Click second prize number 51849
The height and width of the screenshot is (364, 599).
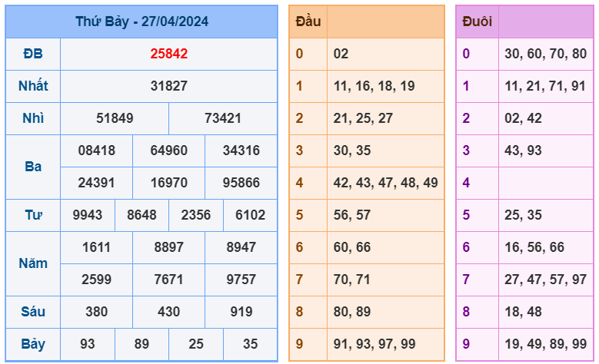tap(115, 118)
